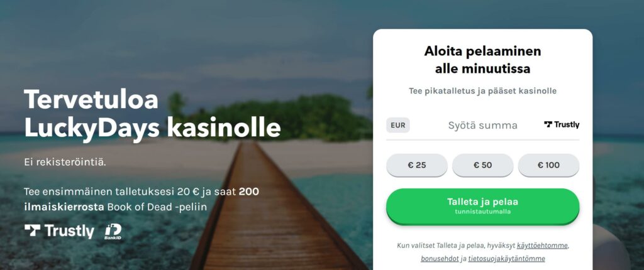
Task: Click the Trustly logo in the deposit form
Action: tap(562, 125)
